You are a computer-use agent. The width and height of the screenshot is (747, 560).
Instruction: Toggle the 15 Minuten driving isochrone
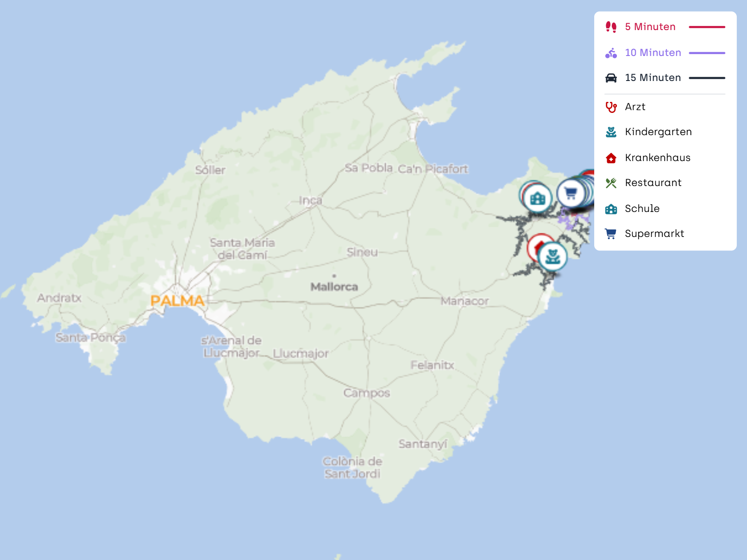click(665, 78)
